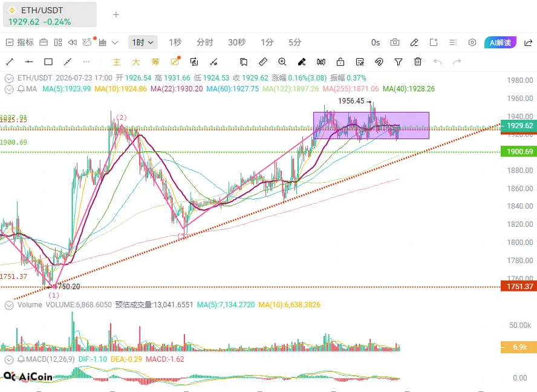Image resolution: width=537 pixels, height=392 pixels.
Task: Delete drawings with trash icon
Action: (x=418, y=62)
